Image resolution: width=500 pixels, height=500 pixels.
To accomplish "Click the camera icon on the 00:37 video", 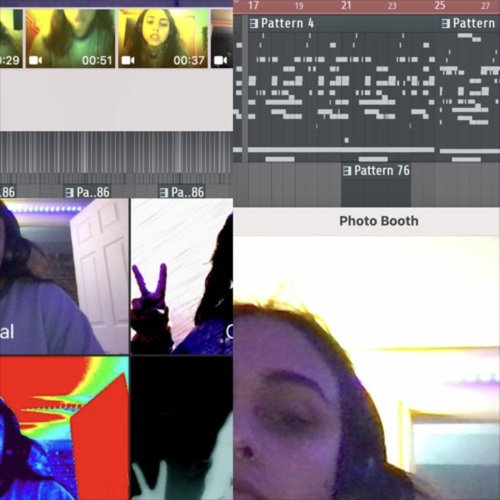I will (x=128, y=60).
